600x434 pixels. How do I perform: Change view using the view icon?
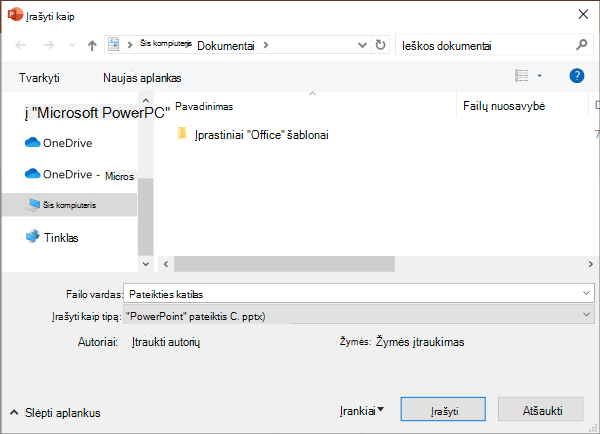point(522,75)
